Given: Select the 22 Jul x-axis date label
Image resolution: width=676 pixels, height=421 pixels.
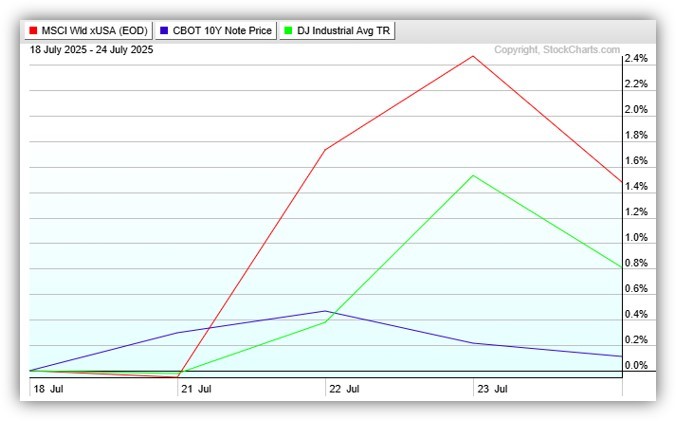Looking at the screenshot, I should click(x=343, y=388).
